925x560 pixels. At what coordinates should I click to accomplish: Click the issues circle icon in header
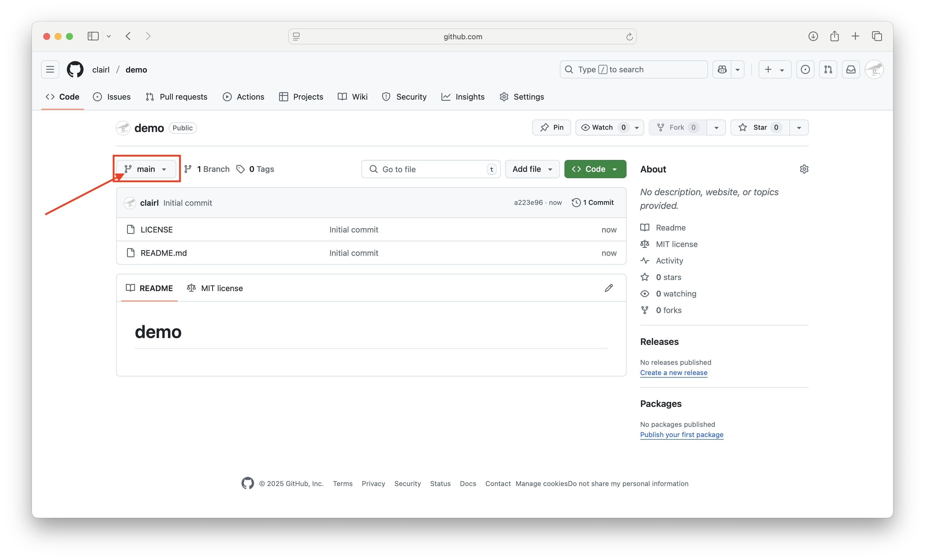point(805,69)
